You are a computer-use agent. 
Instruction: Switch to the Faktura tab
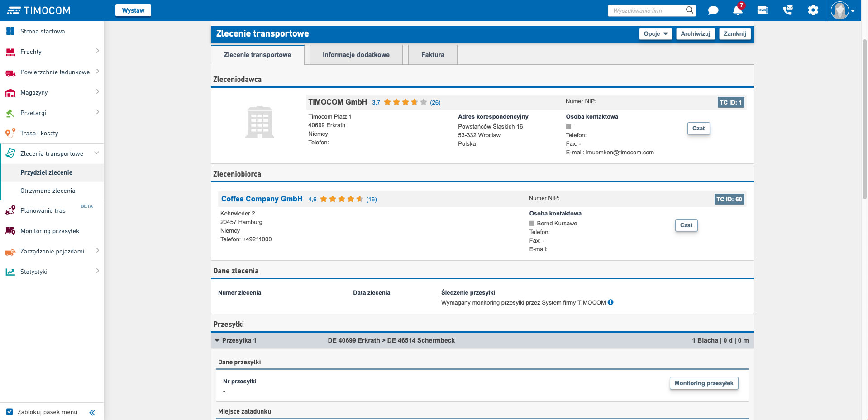pos(433,55)
